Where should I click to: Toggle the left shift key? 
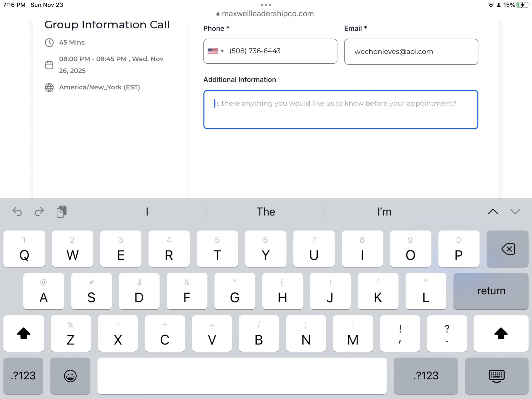pyautogui.click(x=23, y=334)
